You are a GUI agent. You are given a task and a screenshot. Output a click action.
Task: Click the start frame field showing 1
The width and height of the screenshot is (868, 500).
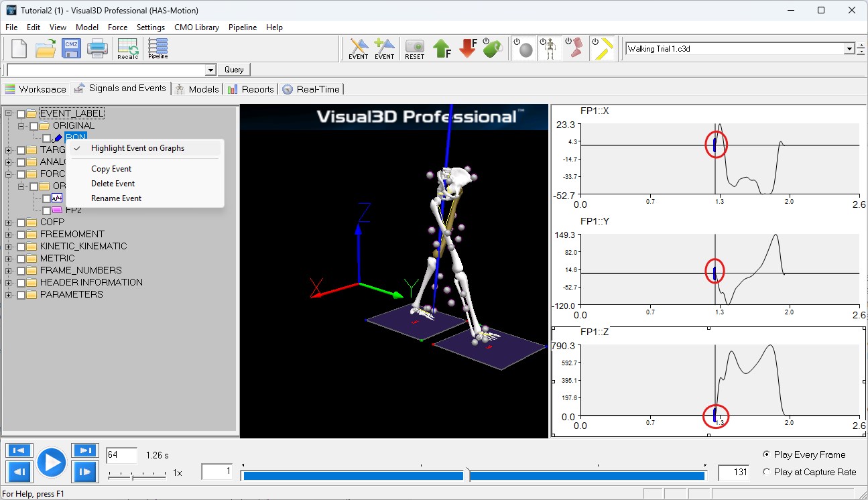[x=217, y=472]
